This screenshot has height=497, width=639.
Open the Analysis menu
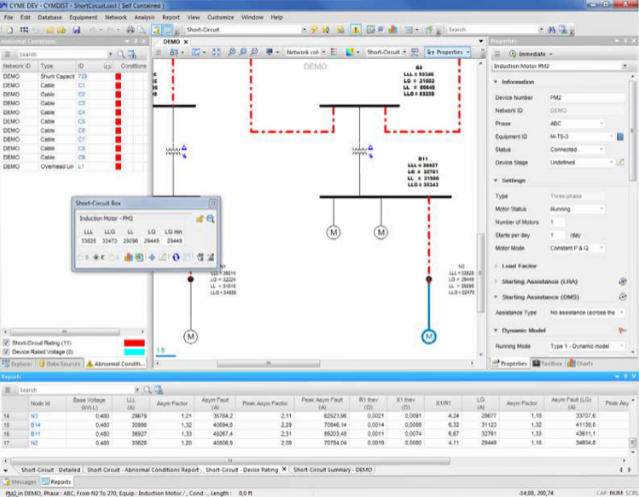click(x=144, y=18)
